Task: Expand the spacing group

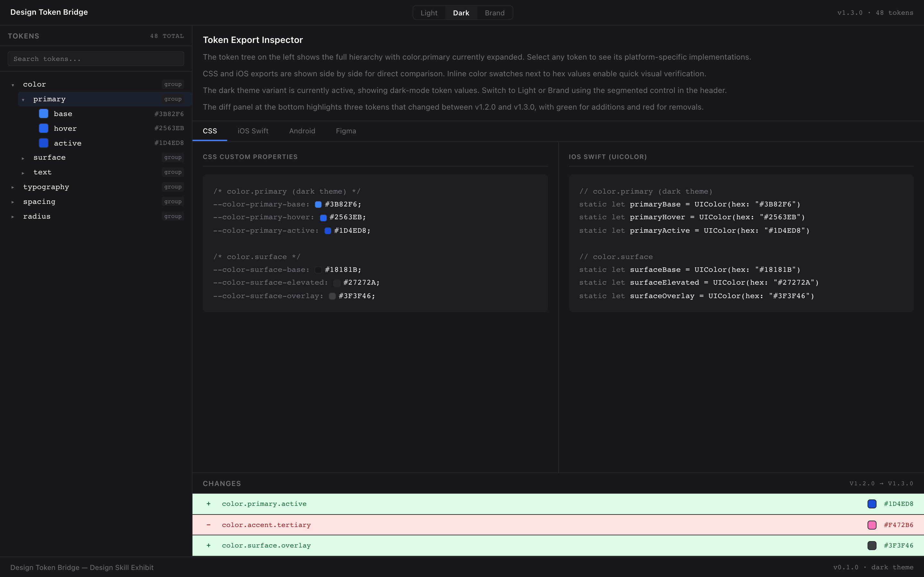Action: tap(13, 202)
